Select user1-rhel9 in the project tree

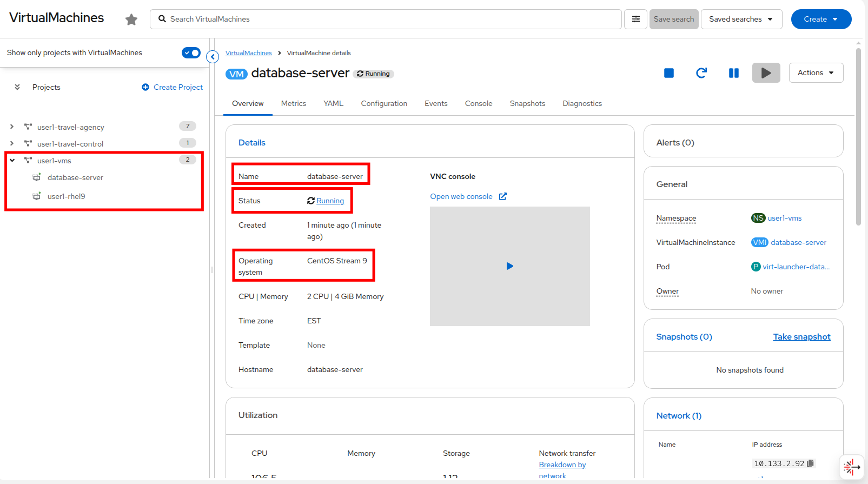click(66, 196)
